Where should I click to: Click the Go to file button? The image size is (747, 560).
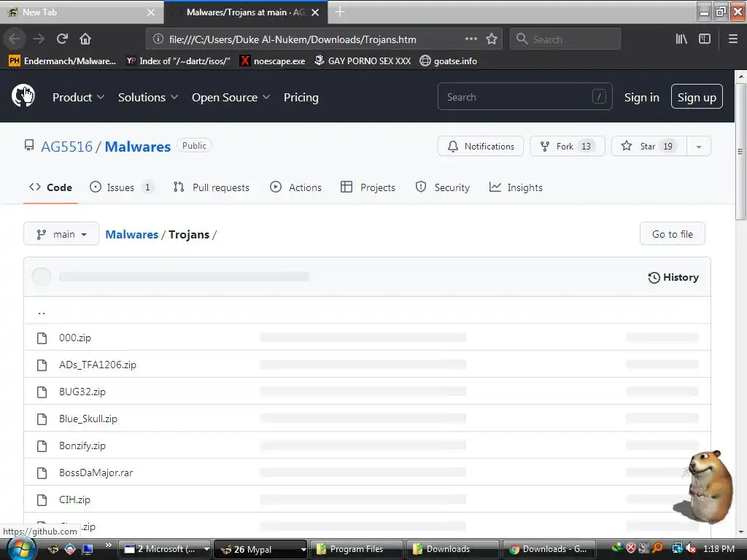point(672,234)
